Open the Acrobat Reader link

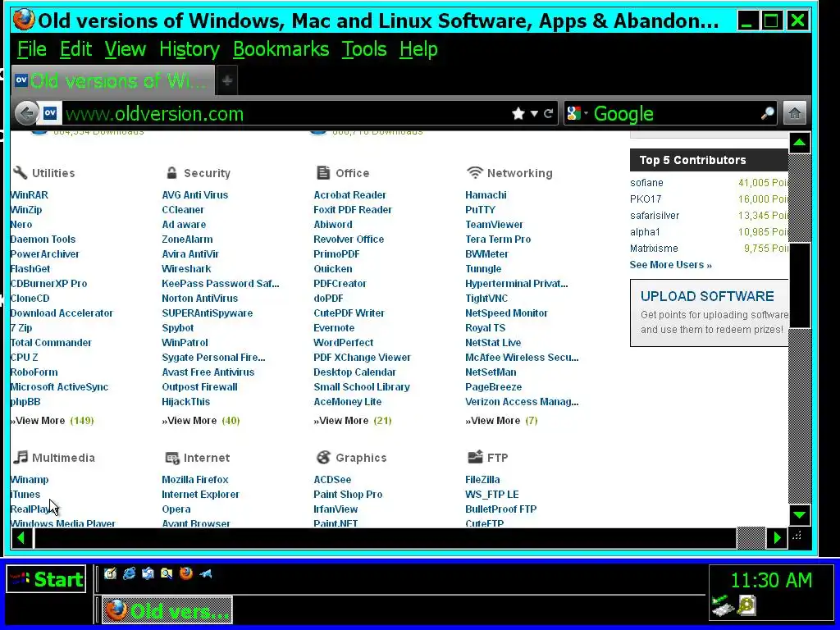349,195
